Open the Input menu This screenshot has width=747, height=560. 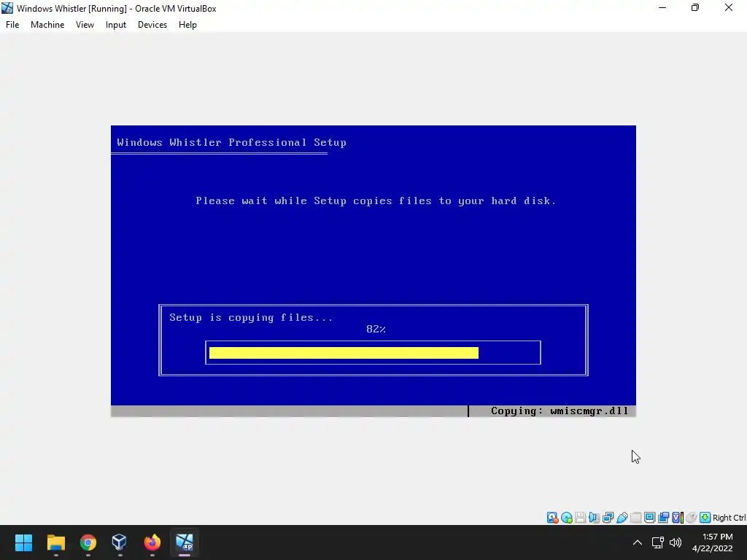pos(116,25)
